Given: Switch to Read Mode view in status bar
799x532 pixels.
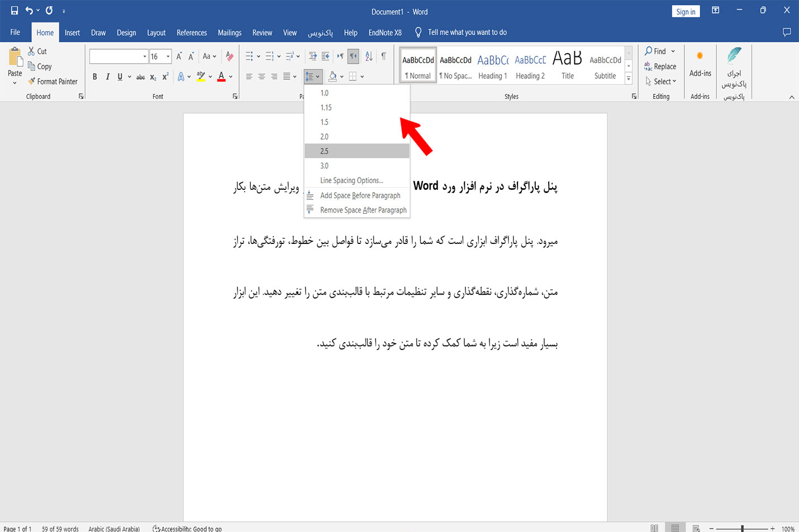Looking at the screenshot, I should [x=654, y=528].
